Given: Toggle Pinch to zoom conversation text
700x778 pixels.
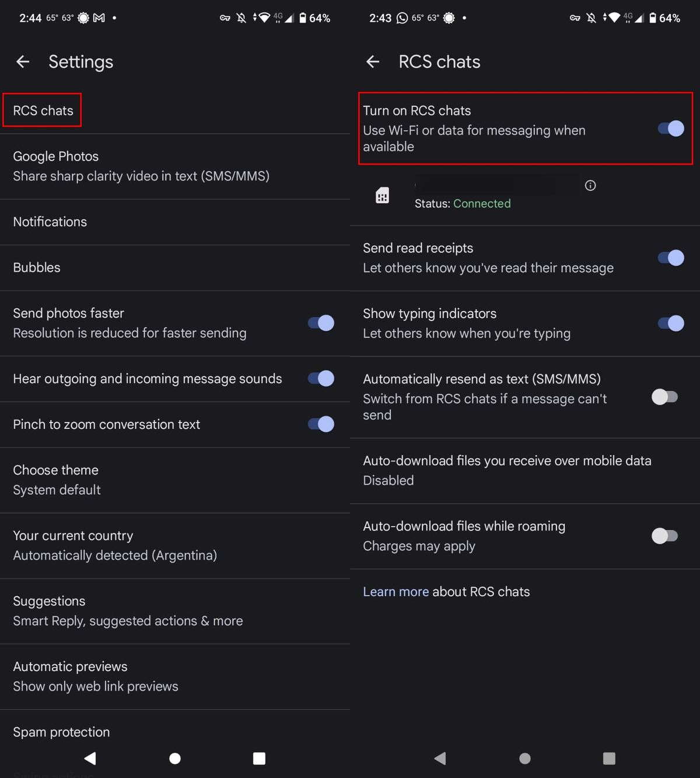Looking at the screenshot, I should (x=321, y=424).
